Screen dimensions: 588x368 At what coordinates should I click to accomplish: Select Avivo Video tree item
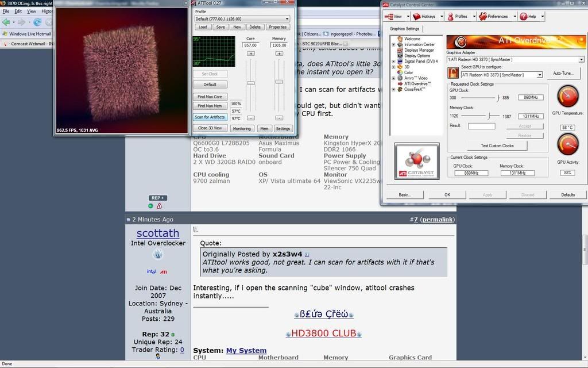[x=416, y=78]
